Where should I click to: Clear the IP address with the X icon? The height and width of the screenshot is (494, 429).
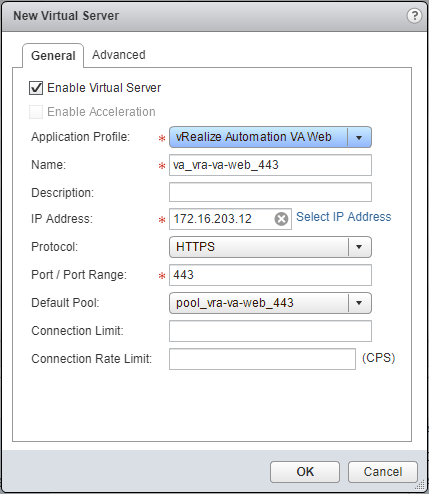[x=281, y=219]
